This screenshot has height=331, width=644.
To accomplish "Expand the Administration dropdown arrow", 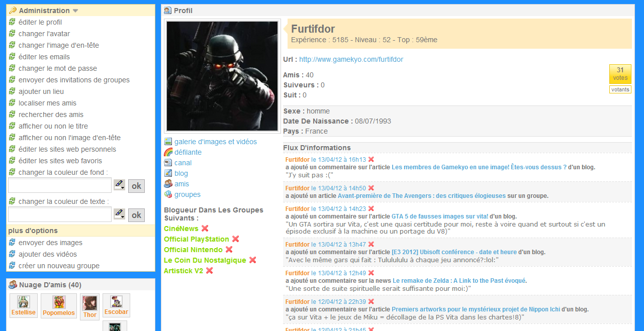I will [x=75, y=11].
